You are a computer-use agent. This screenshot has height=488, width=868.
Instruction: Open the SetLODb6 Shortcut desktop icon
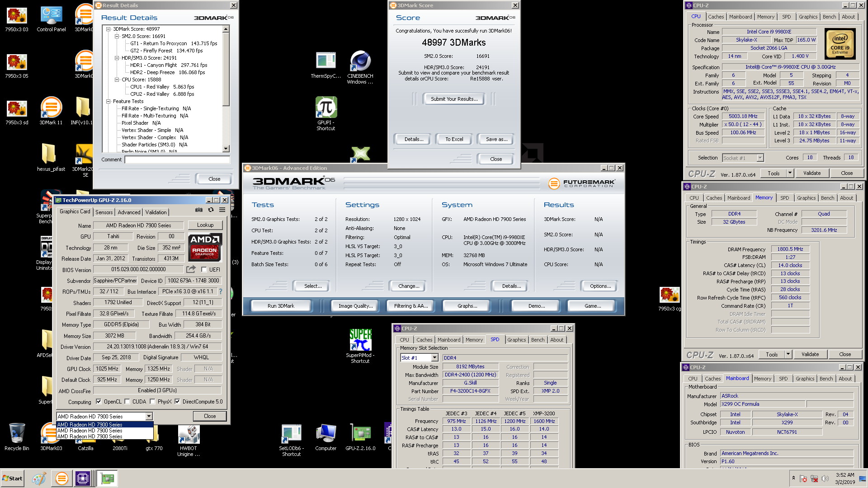(x=292, y=441)
